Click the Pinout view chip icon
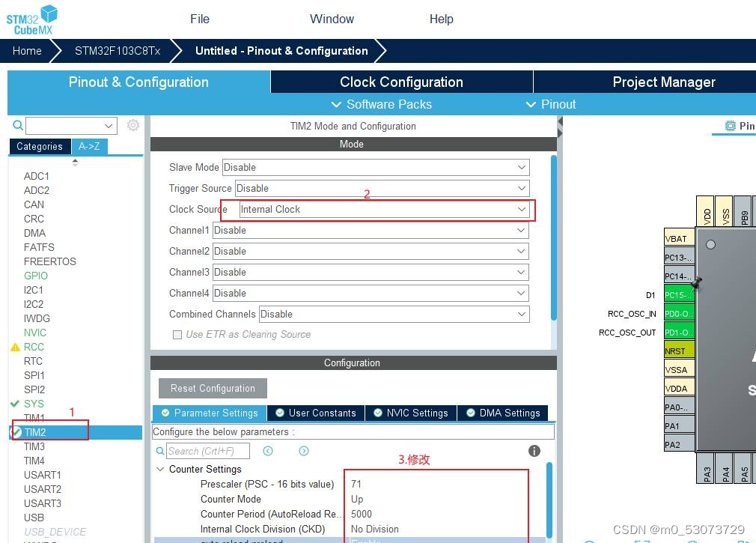This screenshot has width=756, height=543. [730, 126]
